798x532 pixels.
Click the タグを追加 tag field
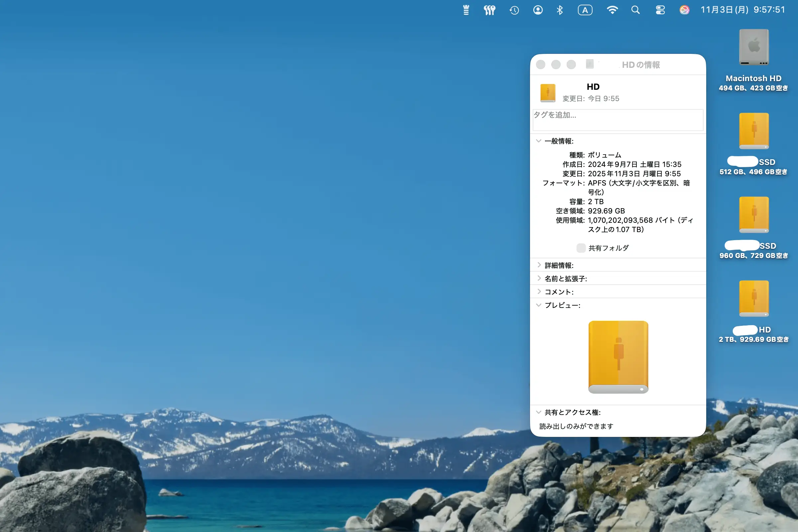pos(617,120)
